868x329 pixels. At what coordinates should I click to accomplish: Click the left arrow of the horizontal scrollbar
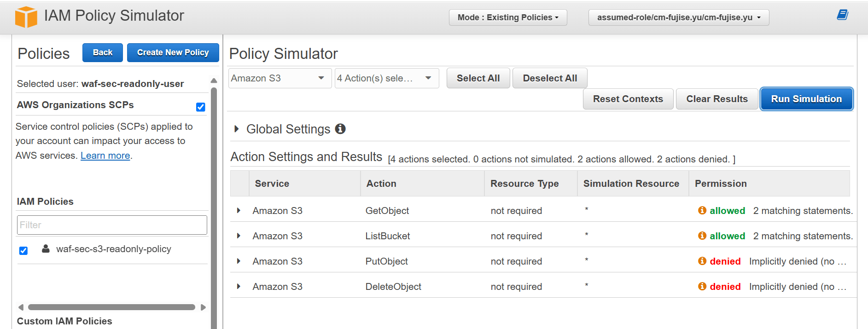click(21, 307)
